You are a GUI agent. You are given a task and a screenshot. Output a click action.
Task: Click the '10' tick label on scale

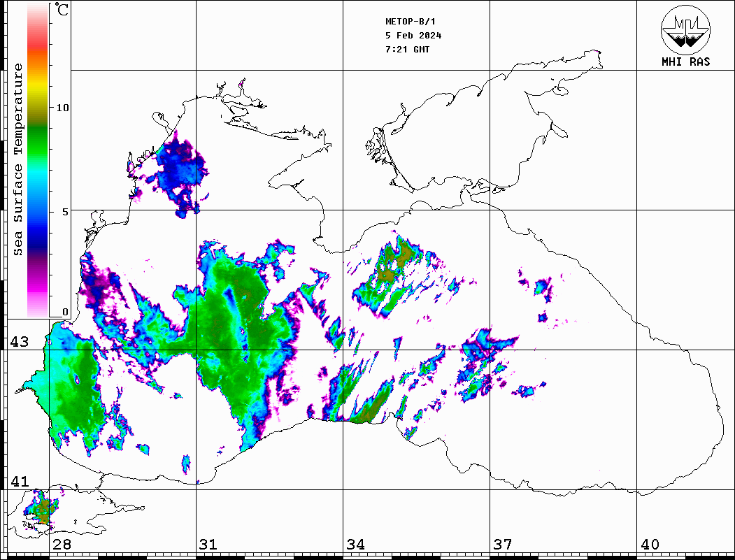pyautogui.click(x=62, y=108)
